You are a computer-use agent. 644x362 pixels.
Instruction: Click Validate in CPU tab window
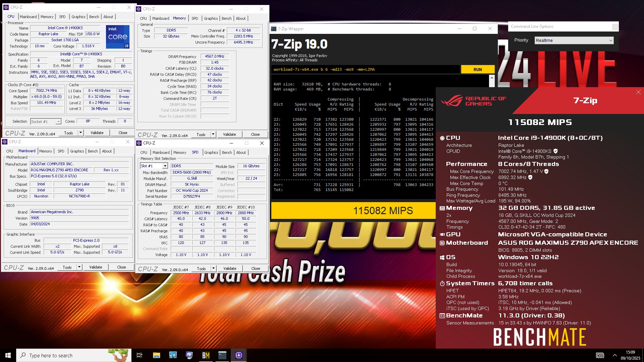coord(97,133)
